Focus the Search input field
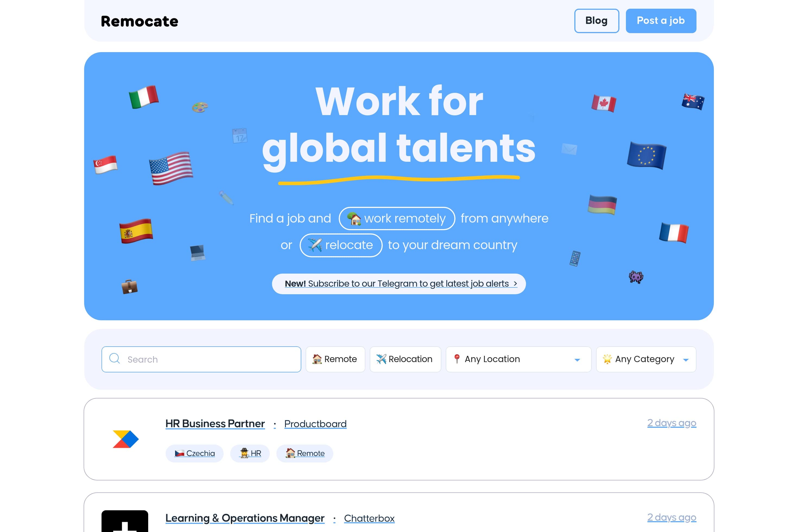Image resolution: width=798 pixels, height=532 pixels. (x=210, y=359)
